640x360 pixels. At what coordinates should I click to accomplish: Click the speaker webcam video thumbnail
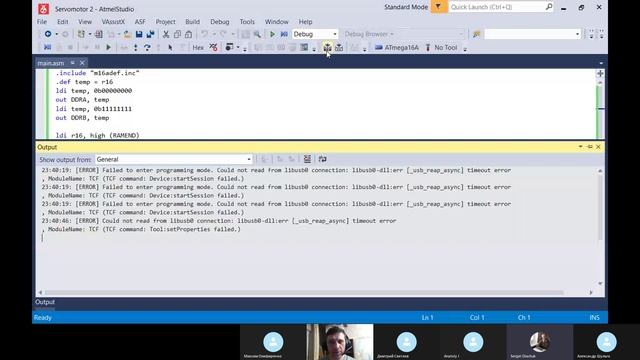340,342
